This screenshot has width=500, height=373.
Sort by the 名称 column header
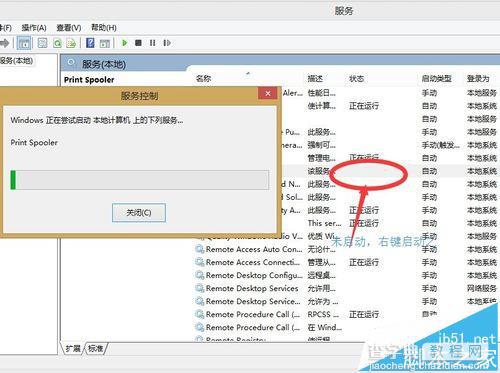(x=203, y=79)
